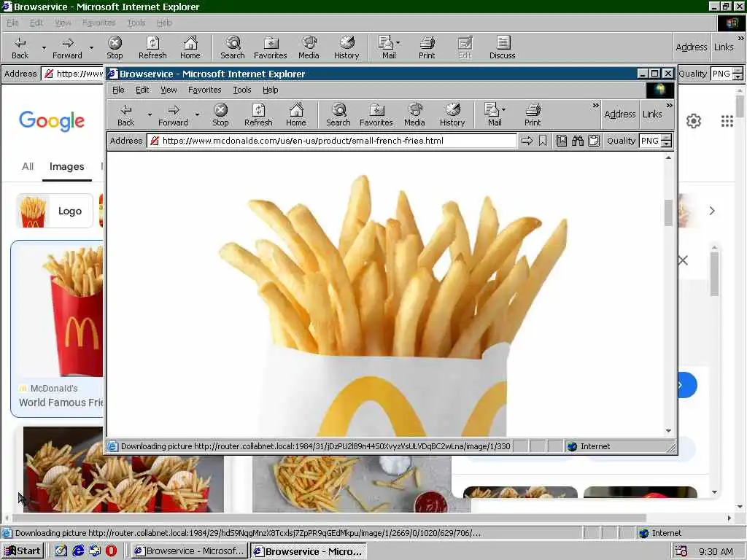
Task: Click the mcdonalds.com address field
Action: coord(333,141)
